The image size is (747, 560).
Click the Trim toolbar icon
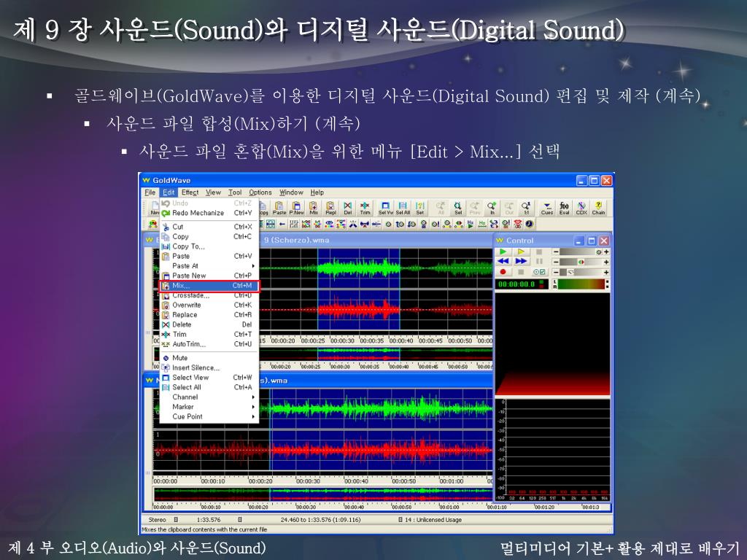pyautogui.click(x=365, y=208)
